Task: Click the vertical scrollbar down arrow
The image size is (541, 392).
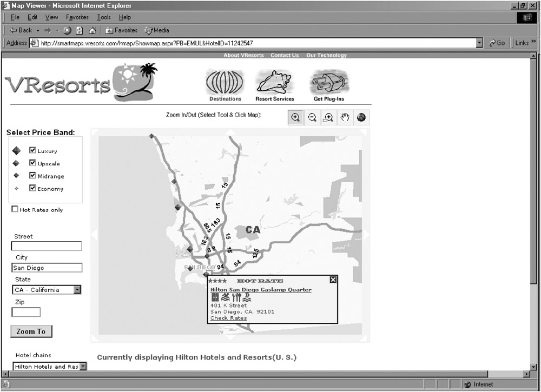Action: (533, 367)
